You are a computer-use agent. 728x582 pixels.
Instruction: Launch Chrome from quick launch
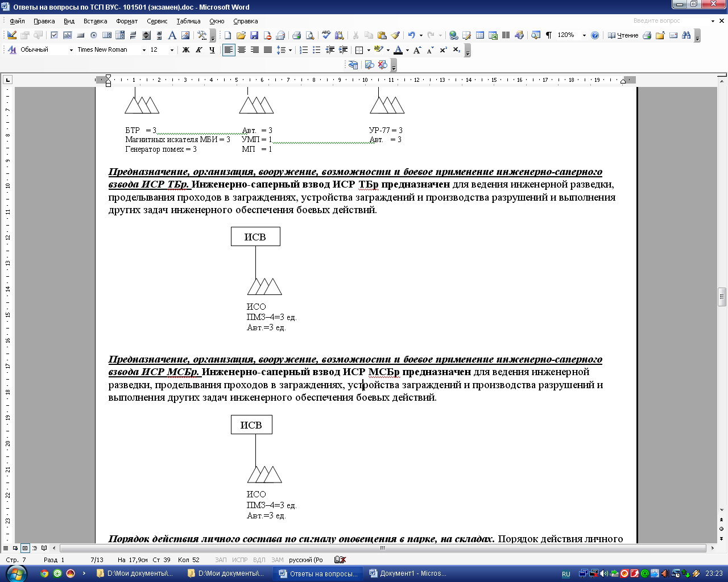(x=44, y=573)
